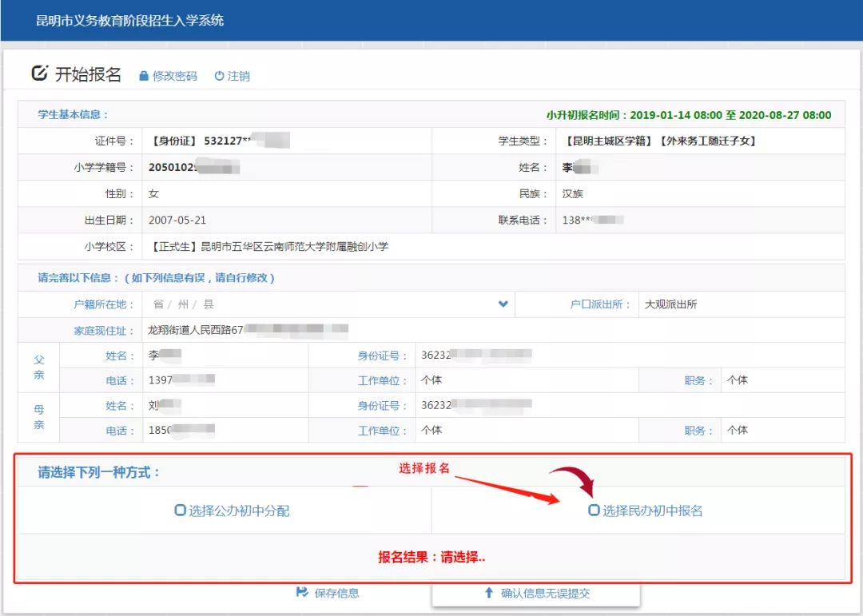The image size is (863, 616).
Task: Click the lock icon for 修改密码
Action: pyautogui.click(x=144, y=76)
